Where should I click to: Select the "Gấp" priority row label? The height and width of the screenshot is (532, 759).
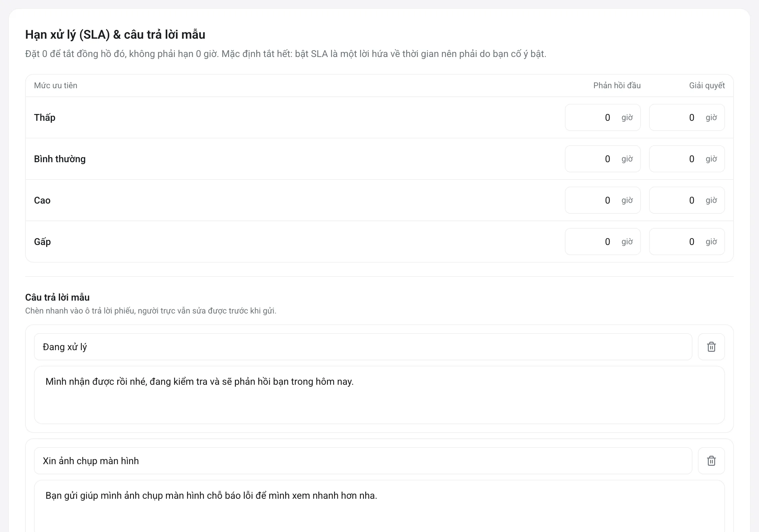coord(42,242)
